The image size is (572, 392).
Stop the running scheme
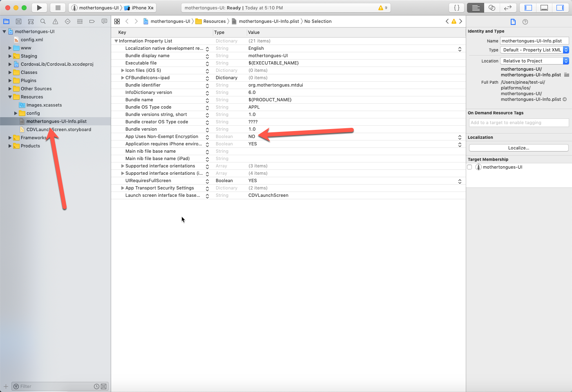[x=58, y=8]
